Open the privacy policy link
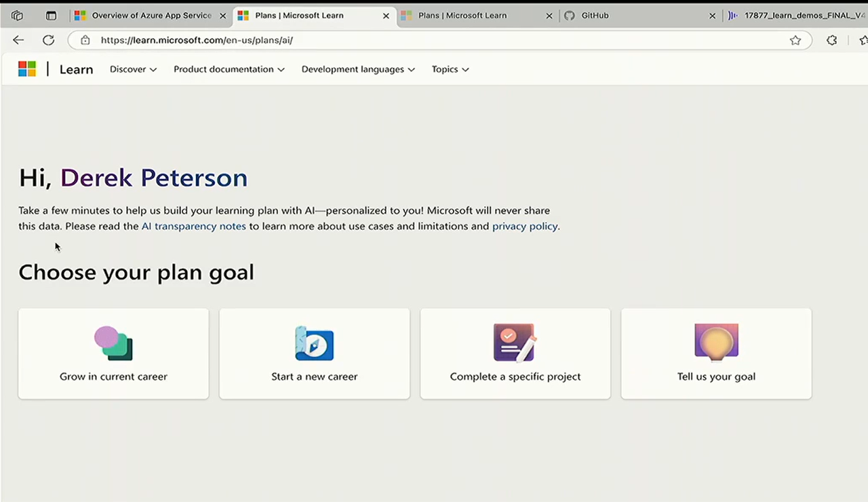This screenshot has height=502, width=868. pyautogui.click(x=525, y=227)
